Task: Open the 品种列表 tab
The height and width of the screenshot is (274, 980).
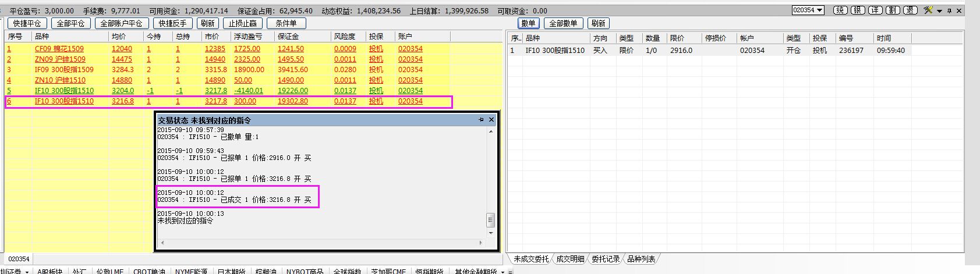Action: click(641, 259)
